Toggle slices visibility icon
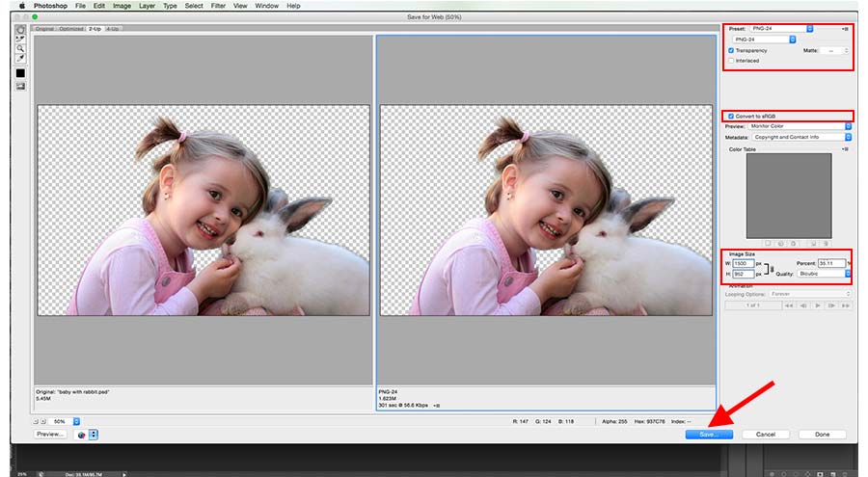868x477 pixels. (x=20, y=86)
